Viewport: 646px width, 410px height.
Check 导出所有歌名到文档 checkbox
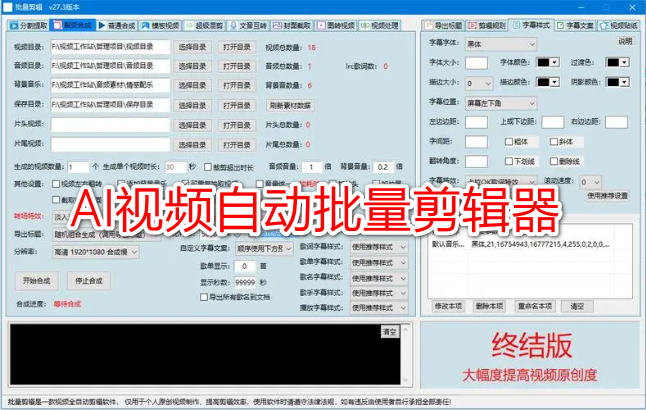click(x=204, y=297)
